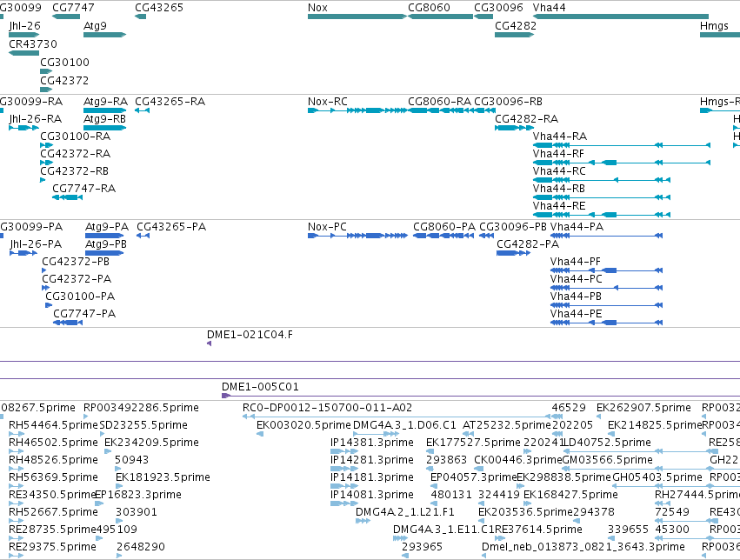Image resolution: width=740 pixels, height=560 pixels.
Task: Select the CG30100 gene label
Action: (64, 63)
